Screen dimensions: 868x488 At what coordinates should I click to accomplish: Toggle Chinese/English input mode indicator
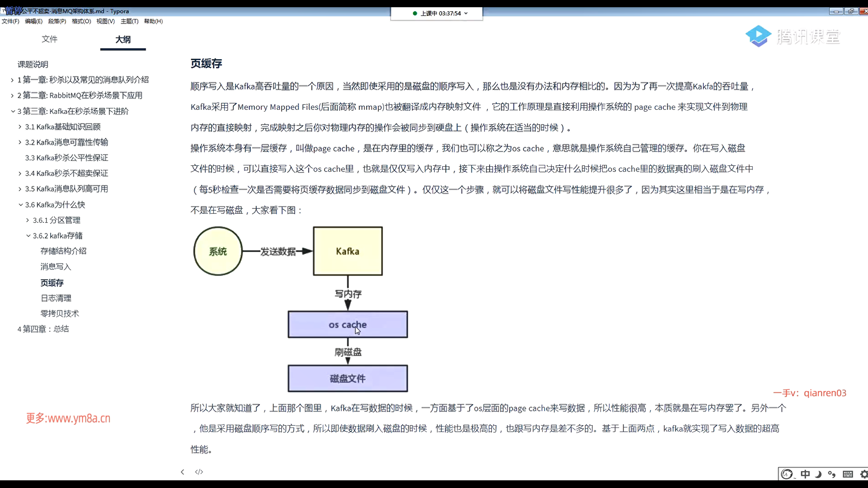(x=805, y=474)
